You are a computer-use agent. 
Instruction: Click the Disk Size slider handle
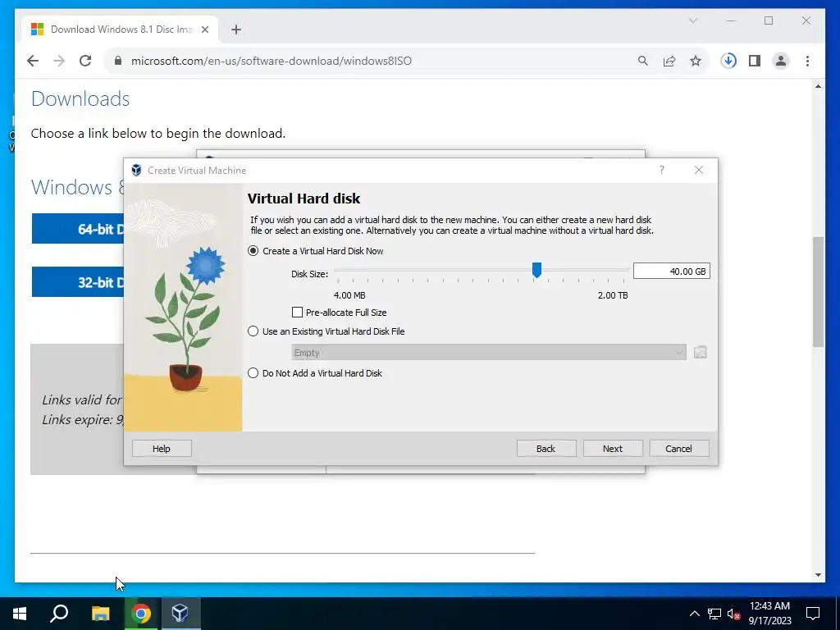536,270
